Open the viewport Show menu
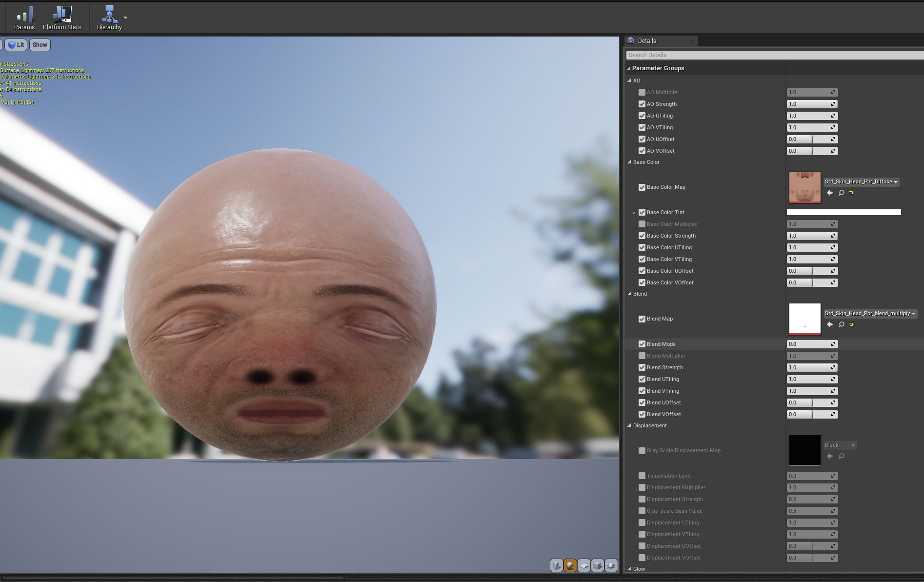 (40, 45)
